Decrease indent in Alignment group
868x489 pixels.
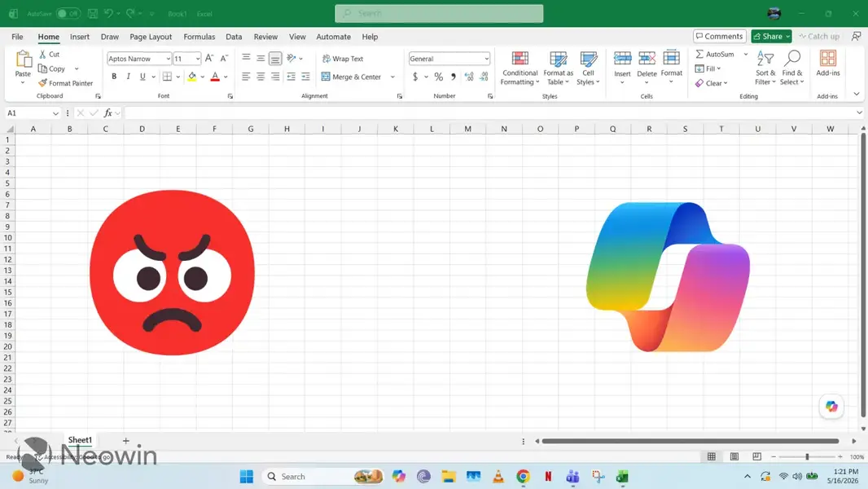click(291, 77)
